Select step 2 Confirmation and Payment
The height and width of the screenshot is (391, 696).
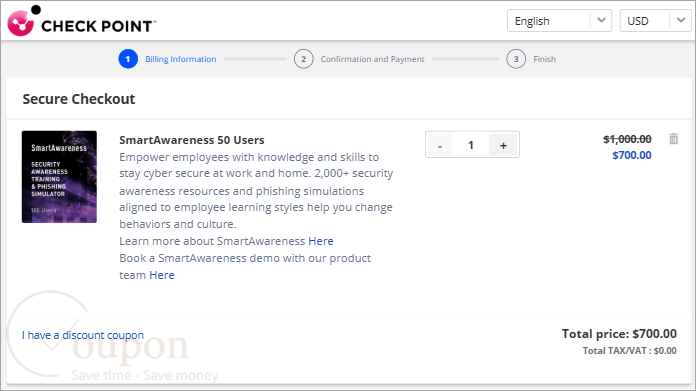click(359, 59)
